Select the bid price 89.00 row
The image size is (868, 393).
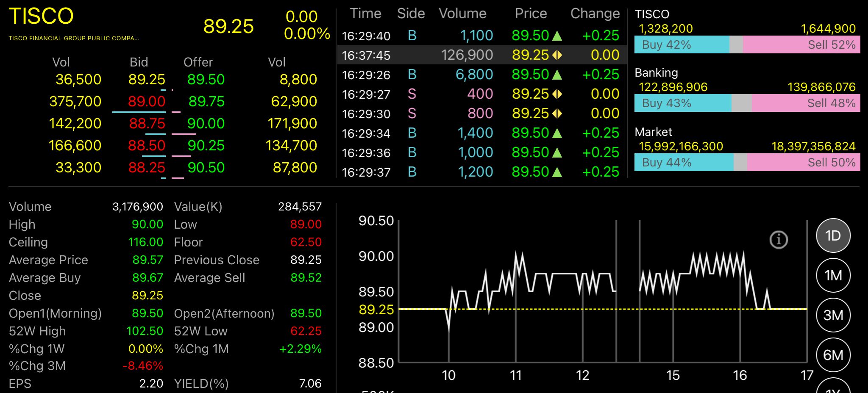pos(147,101)
